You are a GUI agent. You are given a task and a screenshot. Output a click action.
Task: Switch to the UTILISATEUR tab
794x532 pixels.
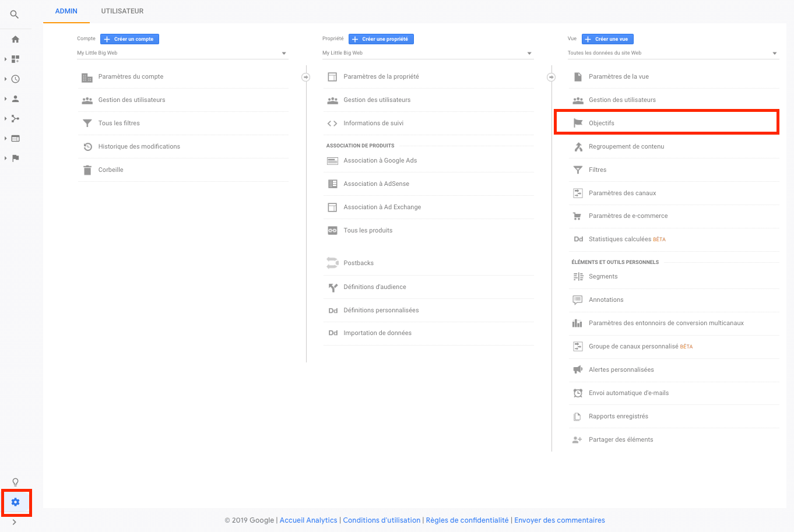pyautogui.click(x=122, y=11)
